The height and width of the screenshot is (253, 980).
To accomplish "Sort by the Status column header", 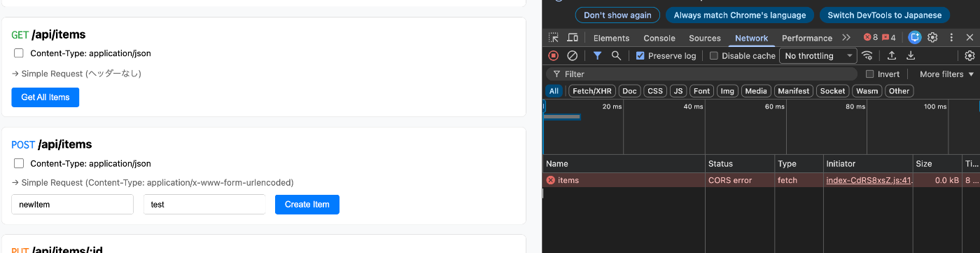I will tap(740, 164).
